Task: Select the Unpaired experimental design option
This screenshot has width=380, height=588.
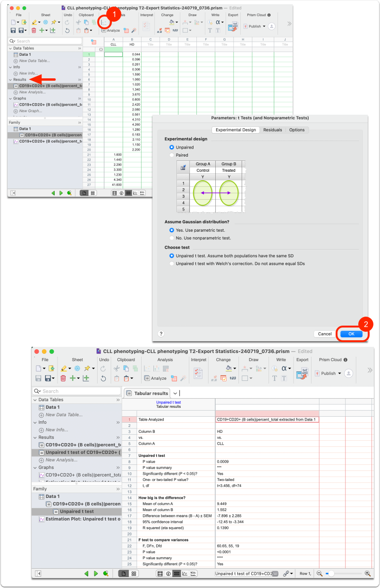Action: (172, 147)
